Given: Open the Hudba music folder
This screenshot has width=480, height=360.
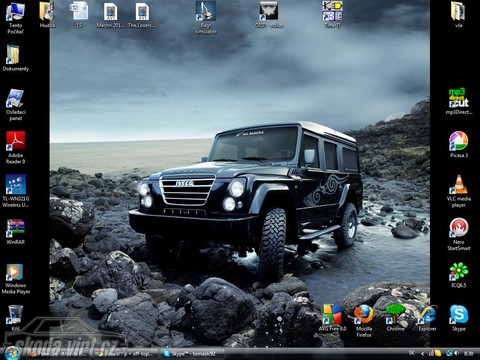Looking at the screenshot, I should pyautogui.click(x=47, y=15).
